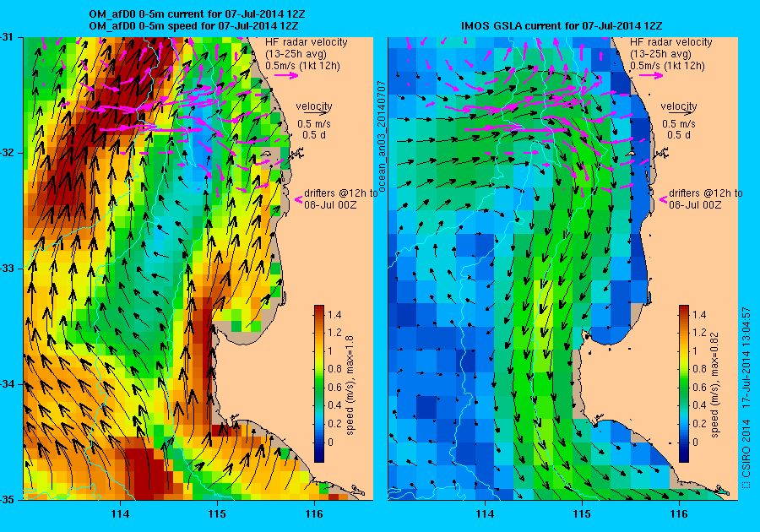The width and height of the screenshot is (760, 532).
Task: Click 'speed (m/s), max=0.82' color bar label
Action: pyautogui.click(x=715, y=385)
